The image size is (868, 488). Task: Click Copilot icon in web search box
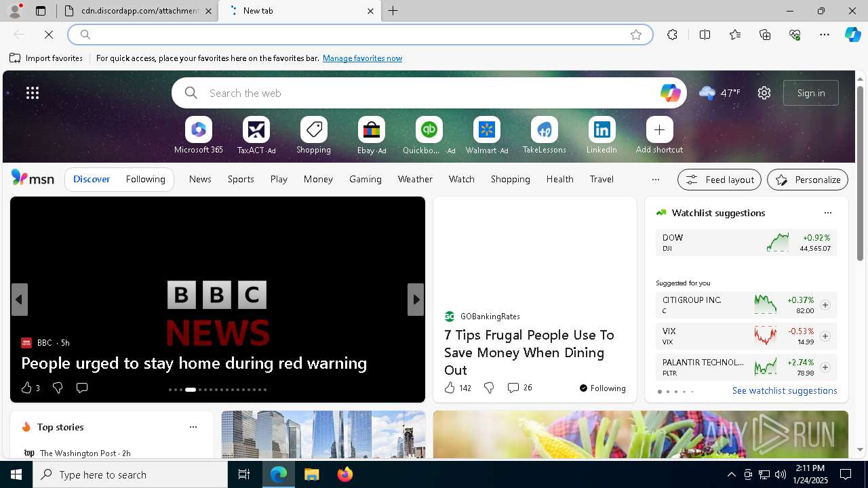[x=670, y=93]
